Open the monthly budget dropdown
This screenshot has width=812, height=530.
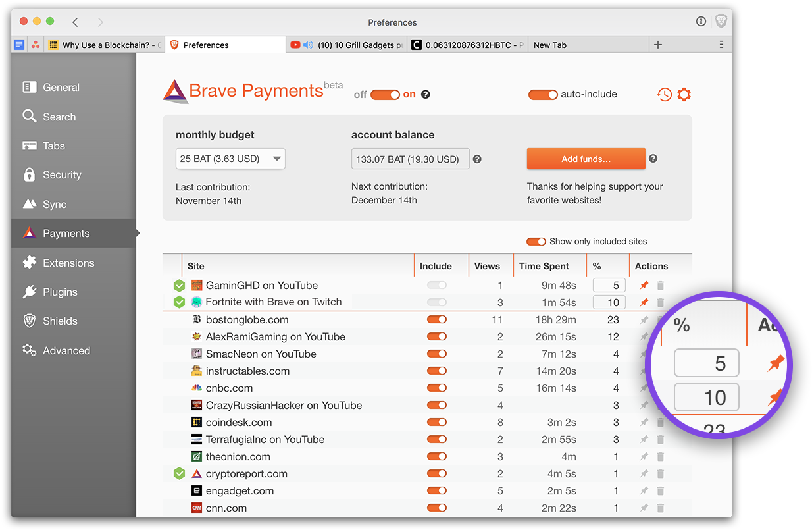(x=230, y=159)
